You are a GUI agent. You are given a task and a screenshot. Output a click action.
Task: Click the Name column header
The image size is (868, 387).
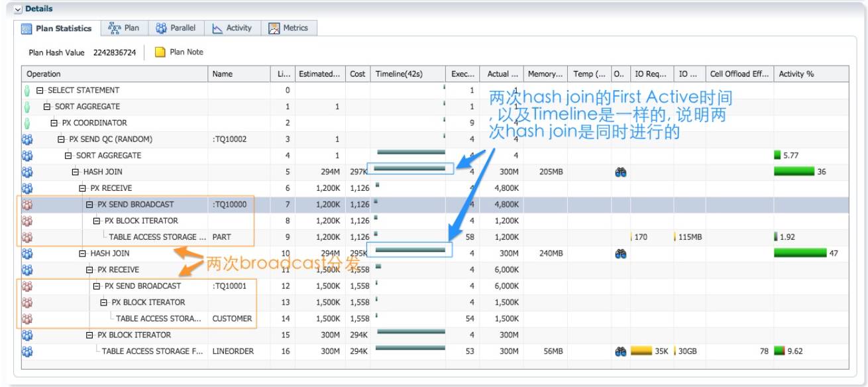(239, 74)
